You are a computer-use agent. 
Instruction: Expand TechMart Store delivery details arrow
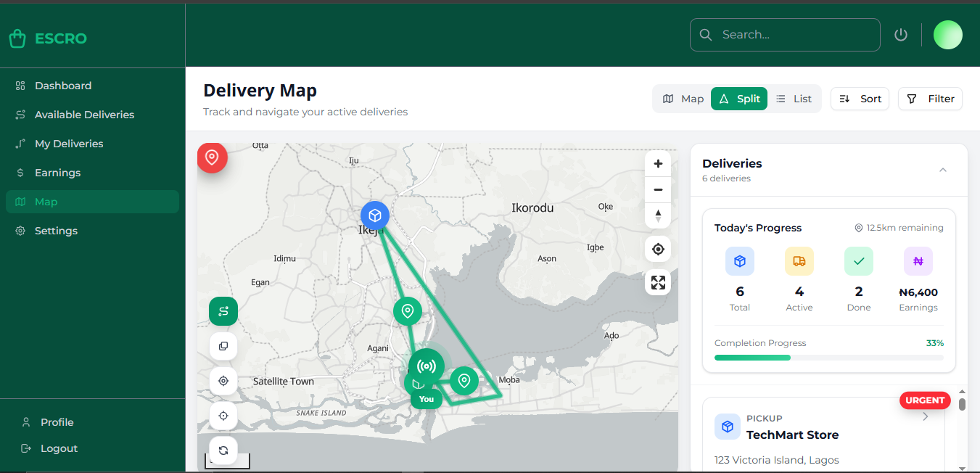tap(926, 416)
